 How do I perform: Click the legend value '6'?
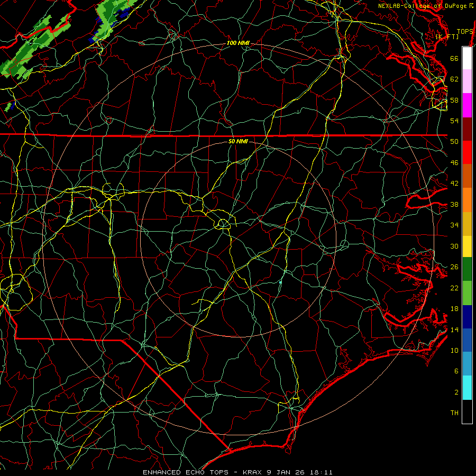pos(456,371)
